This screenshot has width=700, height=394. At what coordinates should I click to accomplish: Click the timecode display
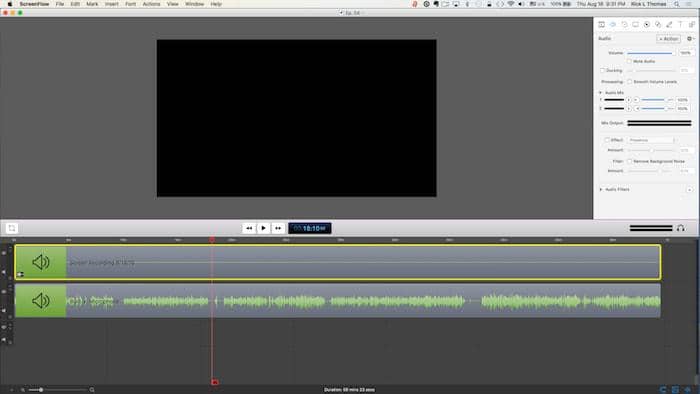pos(310,228)
